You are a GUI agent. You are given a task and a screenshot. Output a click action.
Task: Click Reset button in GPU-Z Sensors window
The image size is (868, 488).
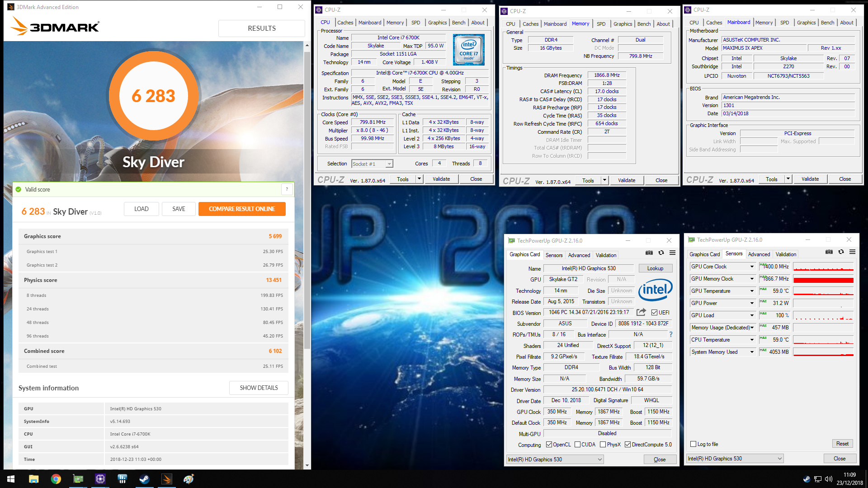point(842,444)
